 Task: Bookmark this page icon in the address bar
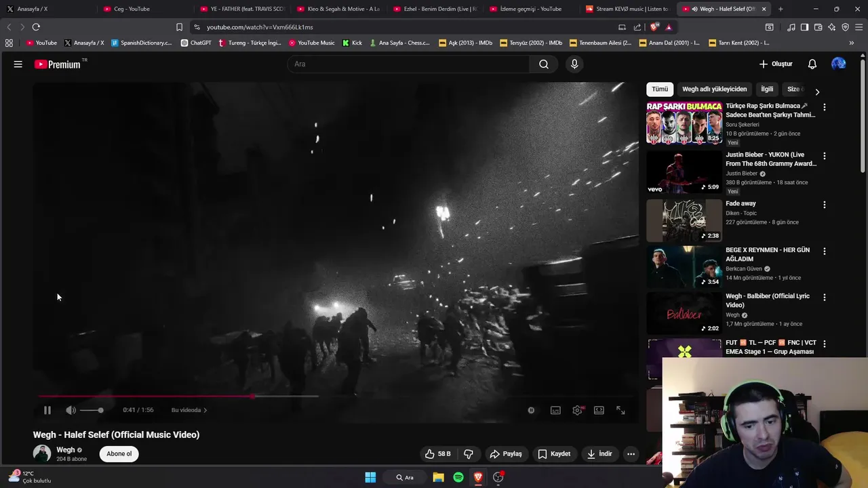pyautogui.click(x=179, y=27)
